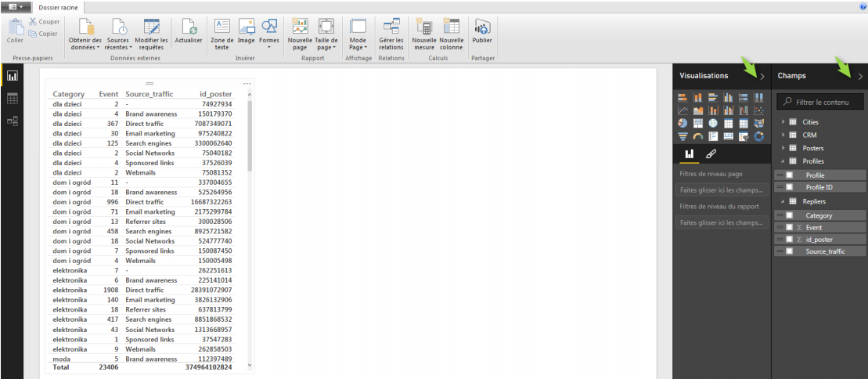The width and height of the screenshot is (868, 379).
Task: Click the Actualiser refresh icon
Action: [188, 28]
